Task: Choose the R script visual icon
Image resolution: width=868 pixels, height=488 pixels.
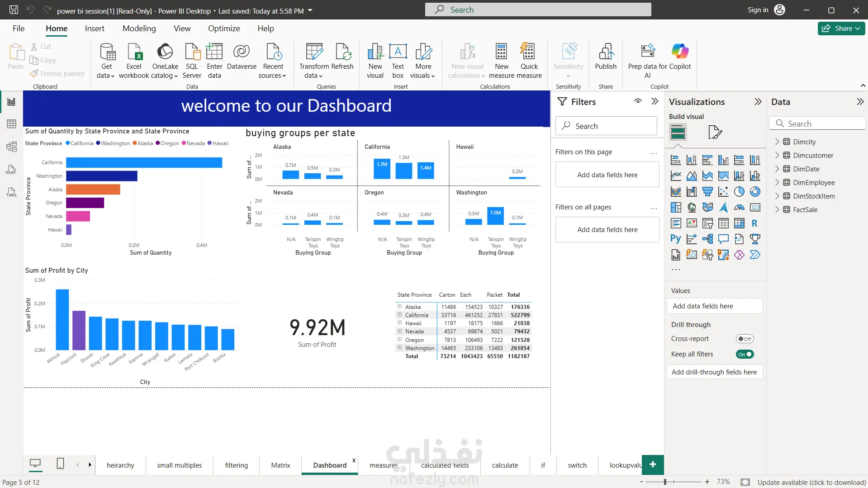Action: point(754,223)
